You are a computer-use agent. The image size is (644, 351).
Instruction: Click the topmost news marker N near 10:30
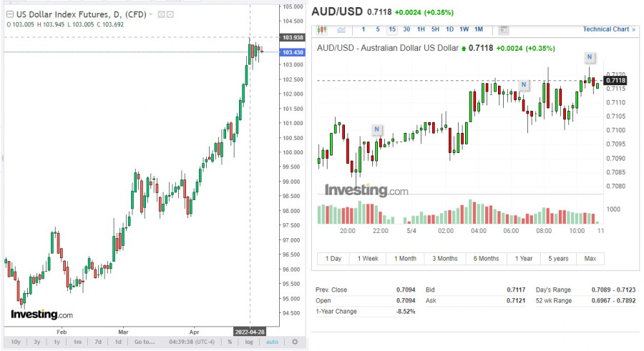590,56
